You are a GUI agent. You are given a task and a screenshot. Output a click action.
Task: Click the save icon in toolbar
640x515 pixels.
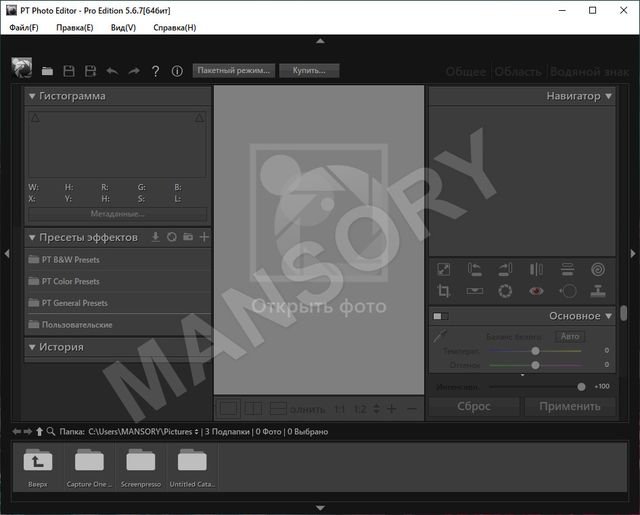(x=69, y=71)
